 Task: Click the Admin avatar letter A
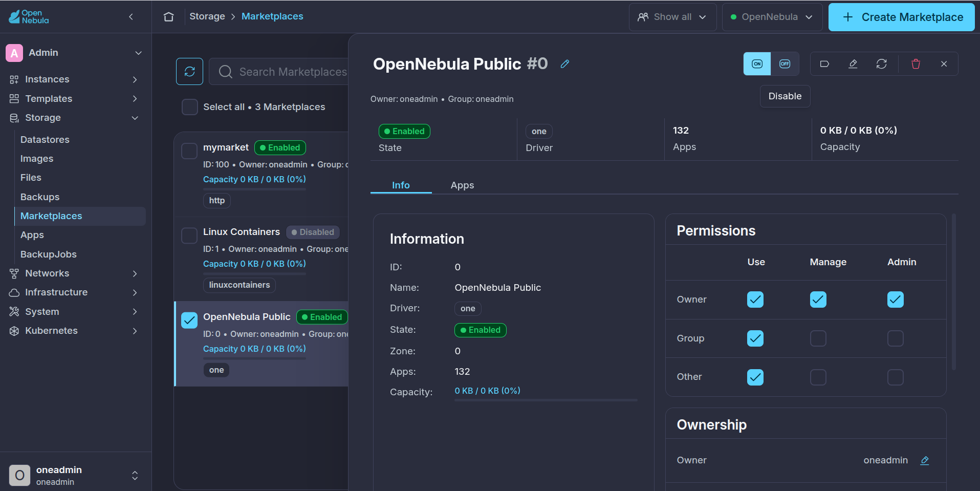coord(14,53)
